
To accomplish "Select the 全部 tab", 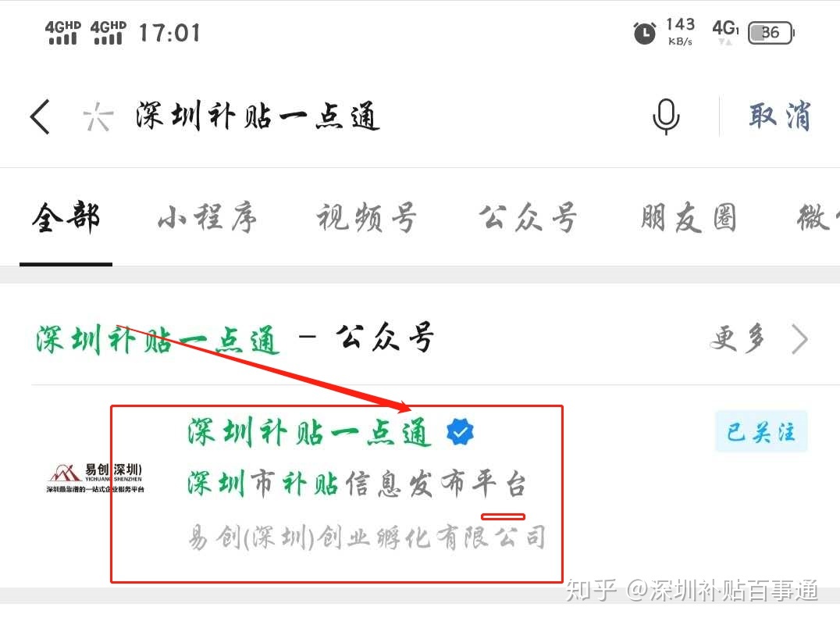I will pyautogui.click(x=66, y=217).
